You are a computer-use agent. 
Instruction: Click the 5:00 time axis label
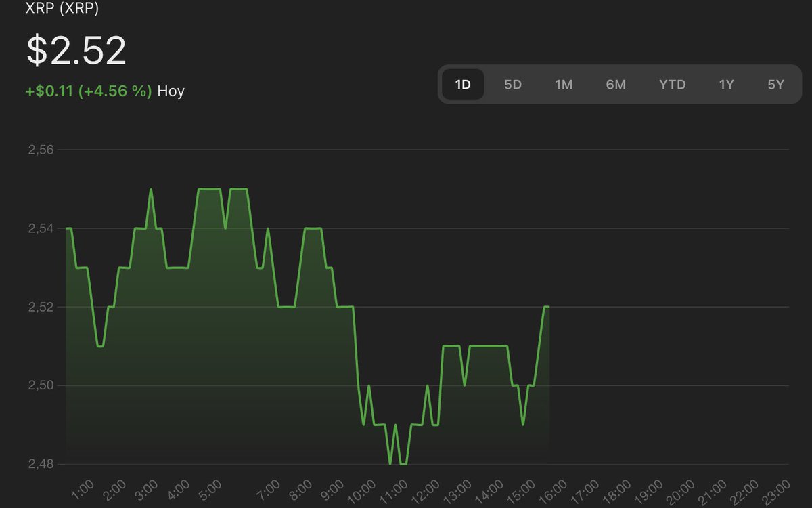(210, 489)
